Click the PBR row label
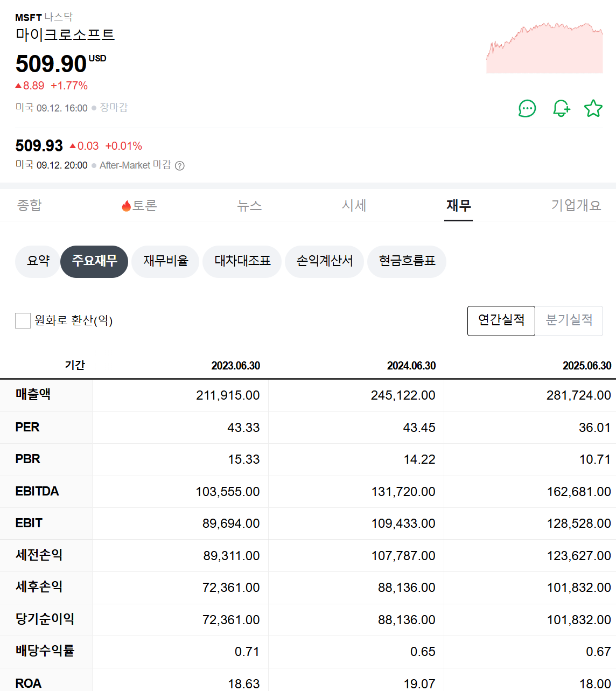 pyautogui.click(x=28, y=459)
